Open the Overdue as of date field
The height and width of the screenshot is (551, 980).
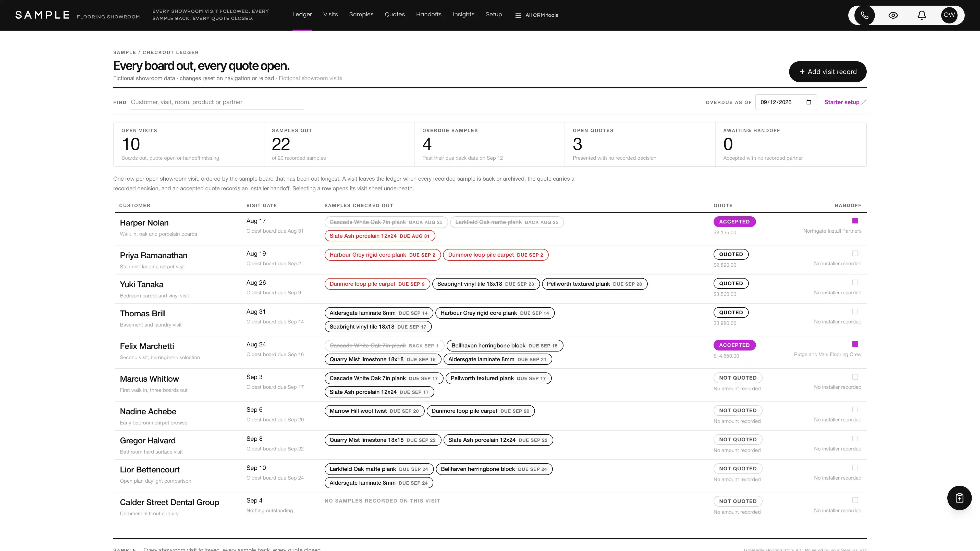point(786,102)
